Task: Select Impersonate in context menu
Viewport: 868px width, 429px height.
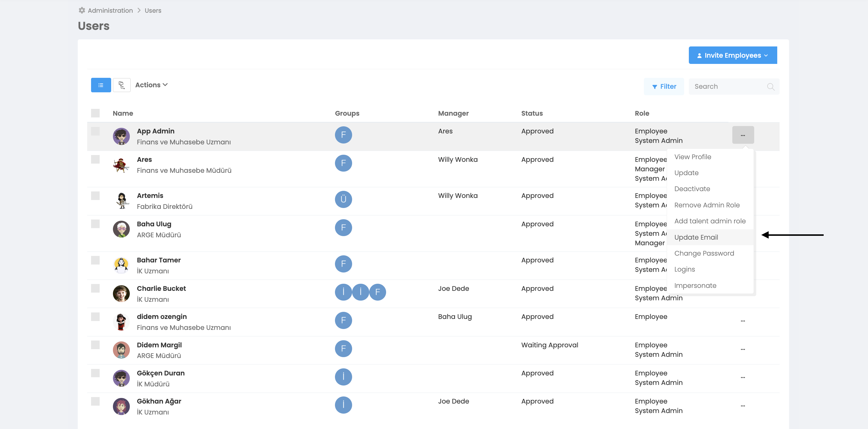Action: [695, 285]
